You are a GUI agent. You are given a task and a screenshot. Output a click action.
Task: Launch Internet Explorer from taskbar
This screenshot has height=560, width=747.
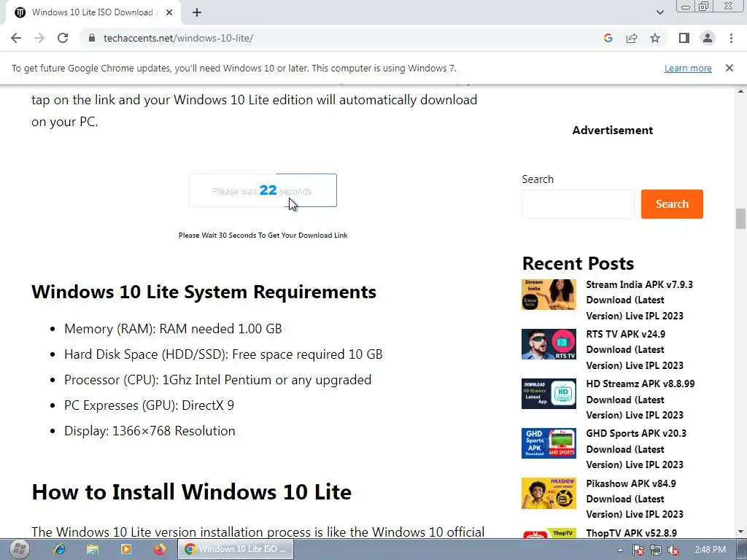click(x=60, y=549)
